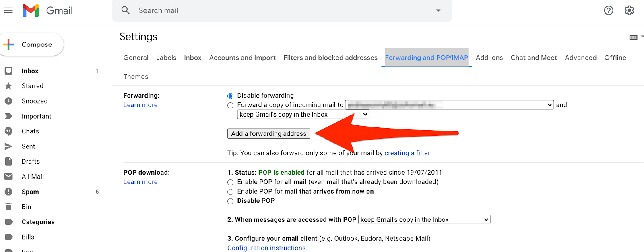Select Disable forwarding radio button
This screenshot has height=252, width=644.
pyautogui.click(x=230, y=96)
